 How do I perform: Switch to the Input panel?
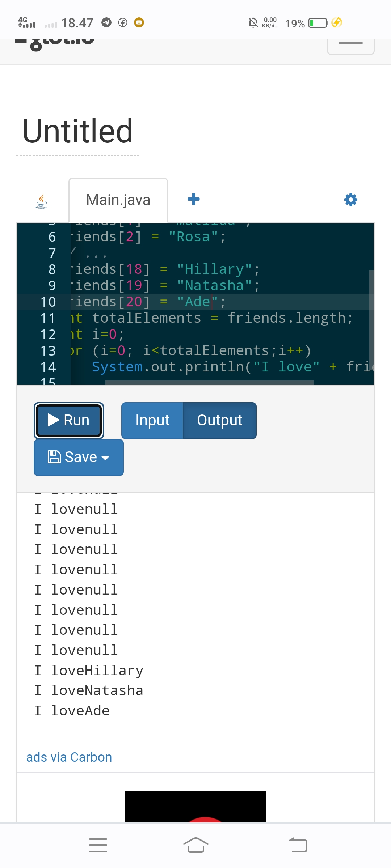(152, 420)
